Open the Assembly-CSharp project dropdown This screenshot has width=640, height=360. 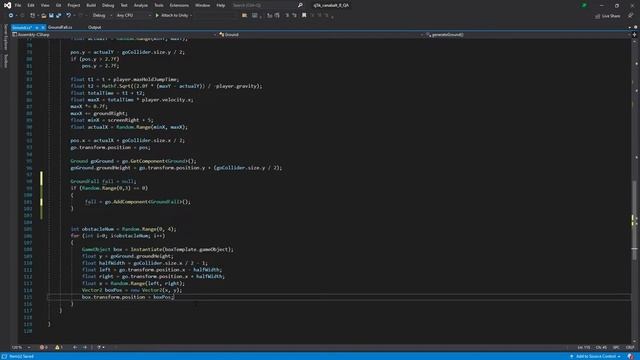[114, 35]
